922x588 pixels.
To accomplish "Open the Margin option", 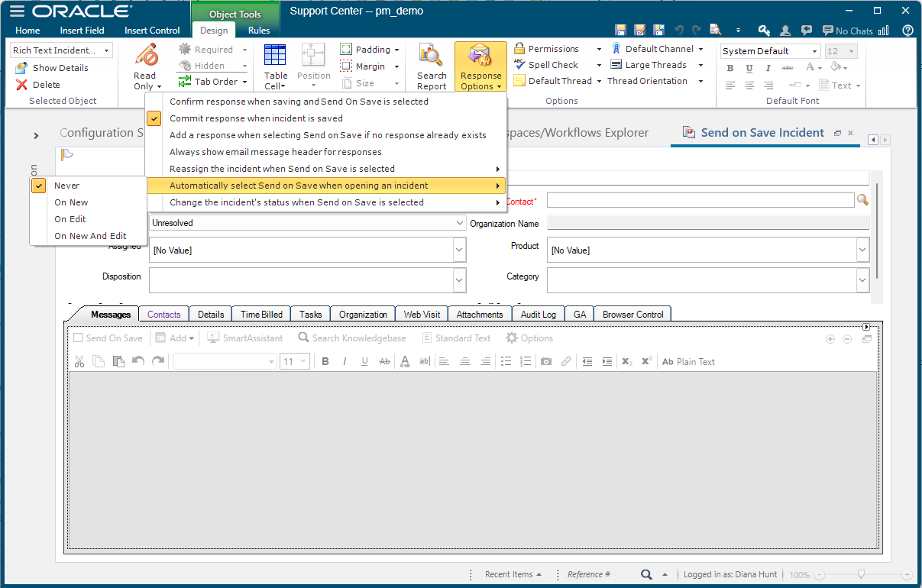I will pyautogui.click(x=370, y=66).
